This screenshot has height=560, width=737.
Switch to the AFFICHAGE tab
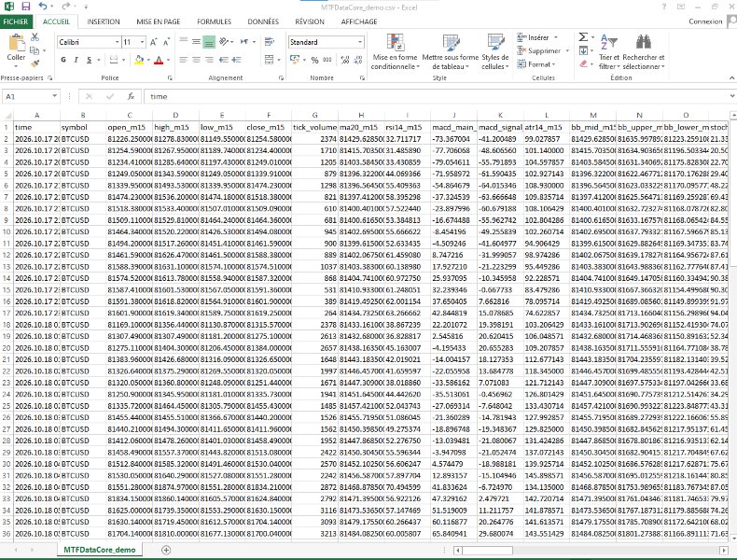pos(359,21)
